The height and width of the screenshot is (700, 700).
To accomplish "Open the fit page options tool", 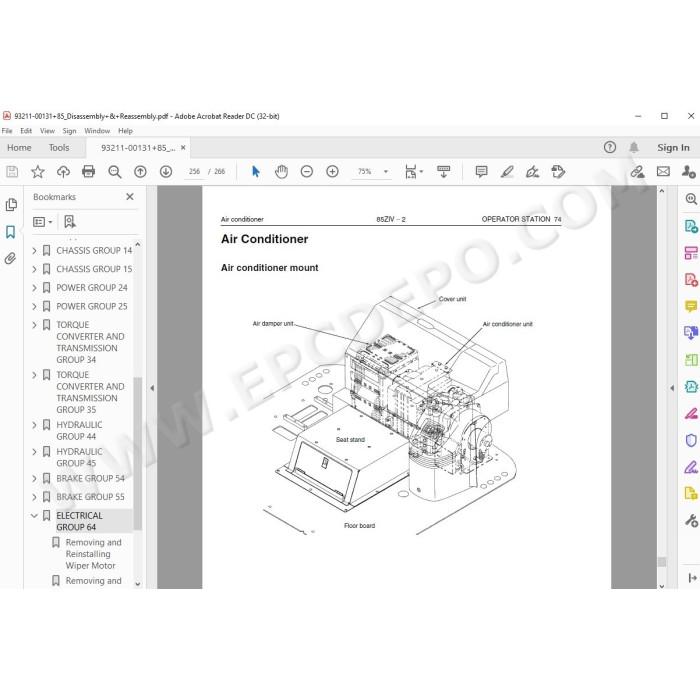I will click(413, 171).
